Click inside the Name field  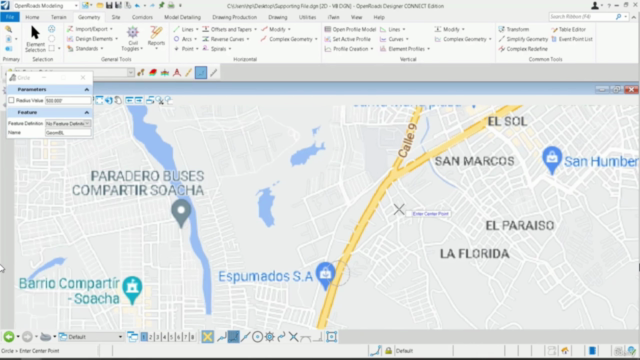point(68,133)
